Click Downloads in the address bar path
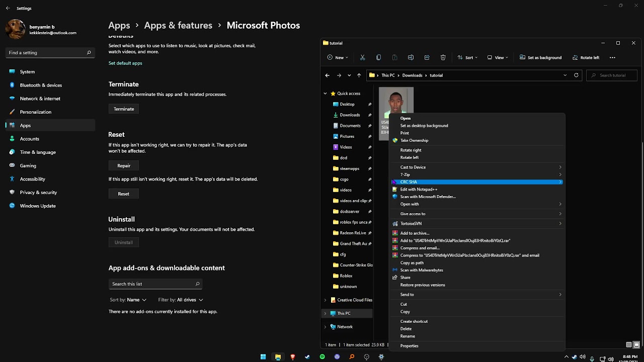644x362 pixels. tap(412, 75)
